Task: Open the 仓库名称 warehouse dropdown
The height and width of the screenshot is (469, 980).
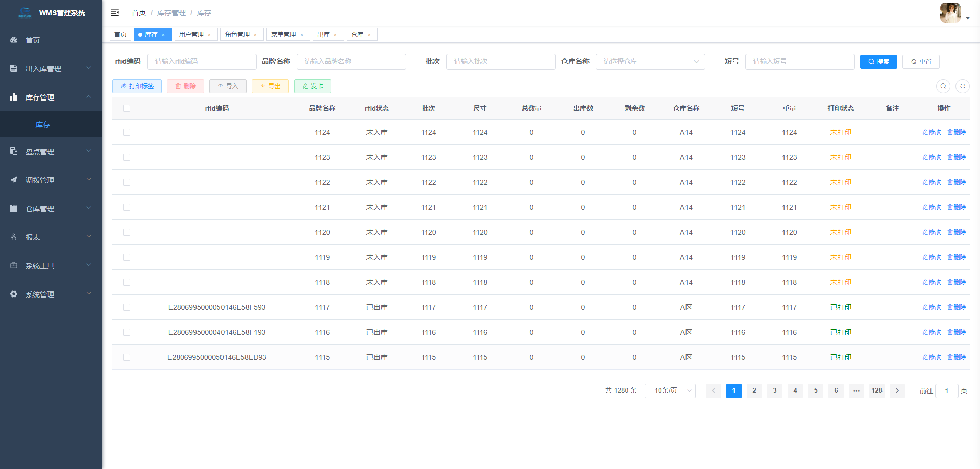Action: click(650, 62)
